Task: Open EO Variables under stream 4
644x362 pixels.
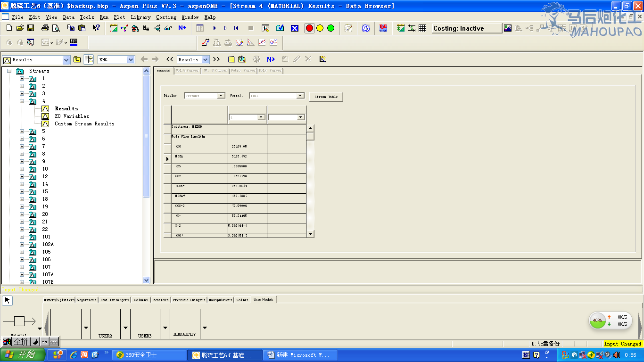Action: click(x=72, y=116)
